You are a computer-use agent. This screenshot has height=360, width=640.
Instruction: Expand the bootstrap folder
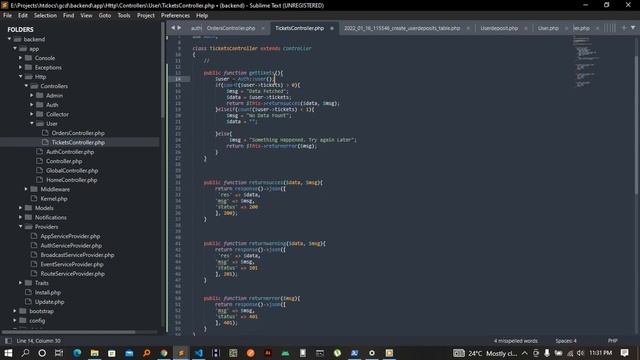(15, 311)
